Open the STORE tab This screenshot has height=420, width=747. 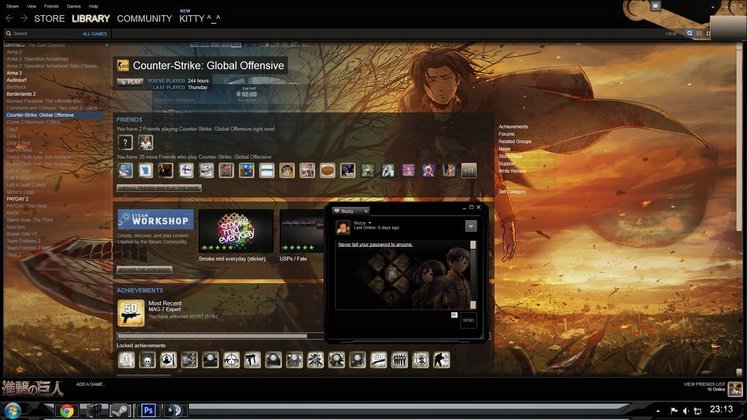[x=49, y=19]
